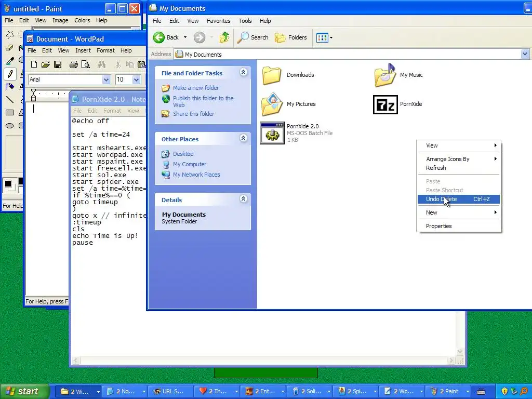Click the Print icon in WordPad

click(74, 64)
